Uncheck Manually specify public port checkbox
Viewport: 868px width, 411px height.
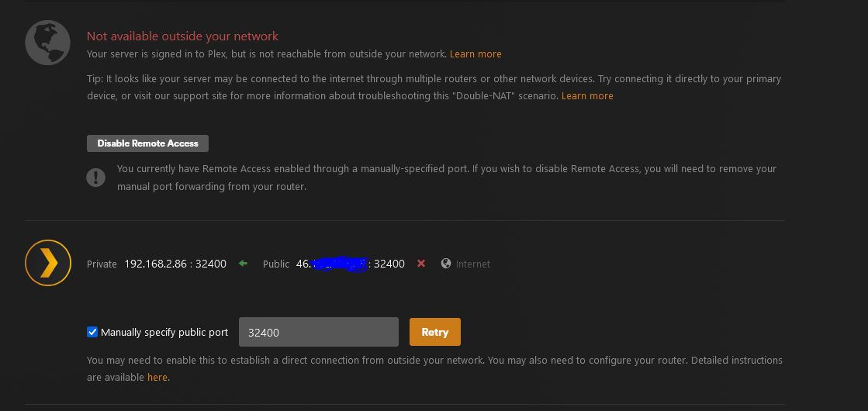[92, 332]
